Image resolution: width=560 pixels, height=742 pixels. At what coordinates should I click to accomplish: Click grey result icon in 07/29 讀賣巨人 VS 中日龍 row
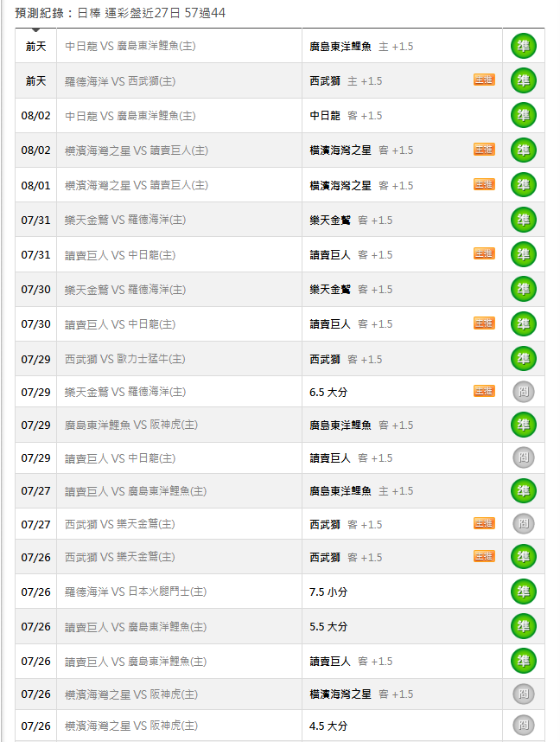523,457
